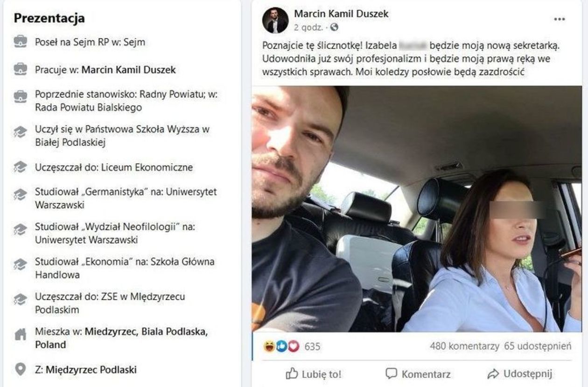Click the blue like reaction icon
This screenshot has height=387, width=588.
(x=281, y=346)
